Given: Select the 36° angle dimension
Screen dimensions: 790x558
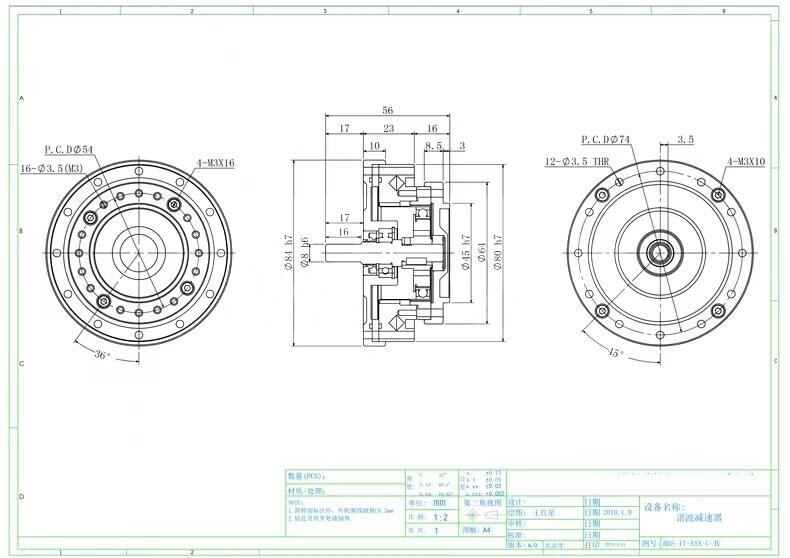Looking at the screenshot, I should click(x=102, y=354).
